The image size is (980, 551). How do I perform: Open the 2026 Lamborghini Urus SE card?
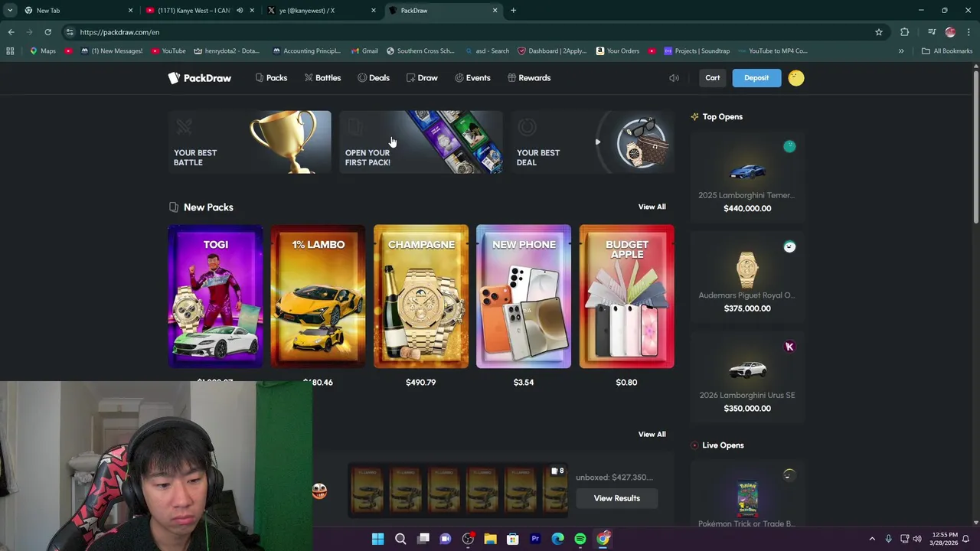pos(747,378)
